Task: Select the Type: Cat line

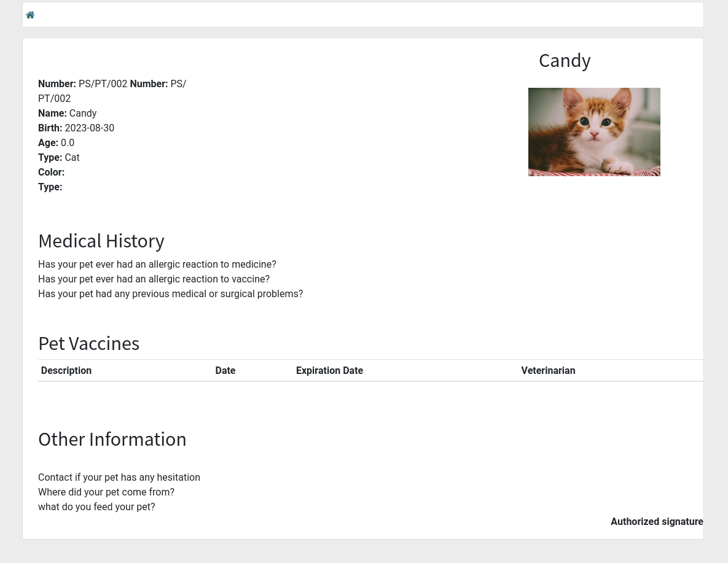Action: (59, 157)
